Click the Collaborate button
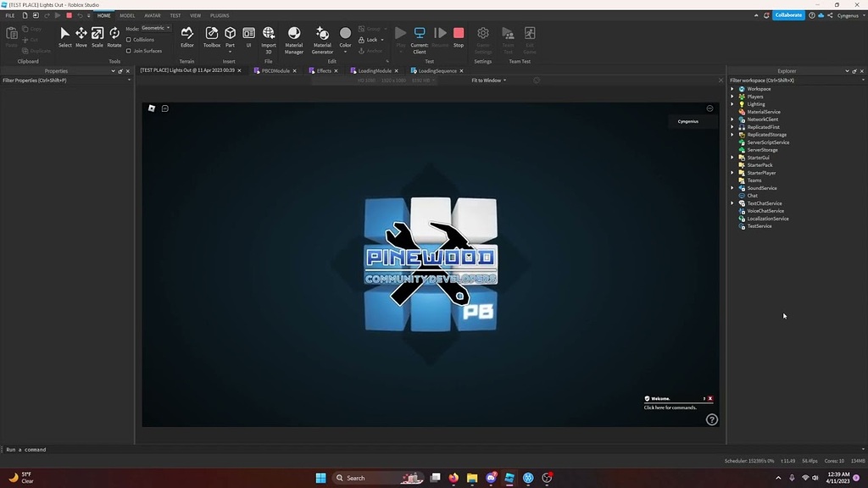 point(787,14)
